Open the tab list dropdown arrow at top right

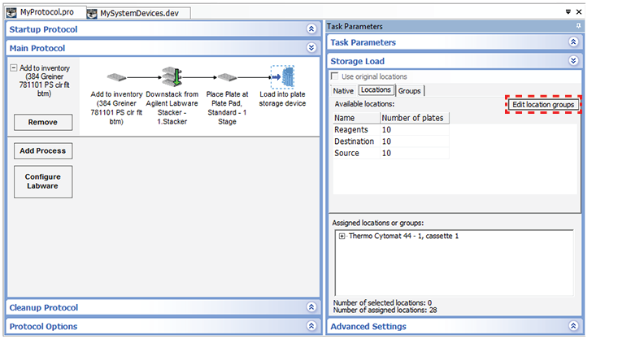568,12
